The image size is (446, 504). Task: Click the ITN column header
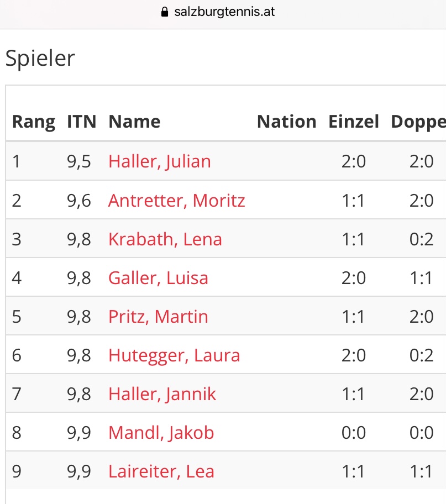[x=81, y=122]
